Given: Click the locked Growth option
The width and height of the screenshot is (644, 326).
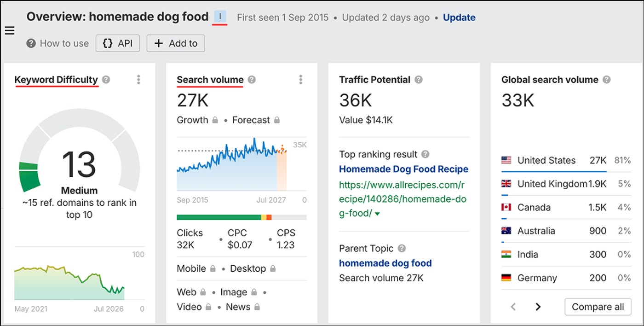Looking at the screenshot, I should tap(197, 120).
